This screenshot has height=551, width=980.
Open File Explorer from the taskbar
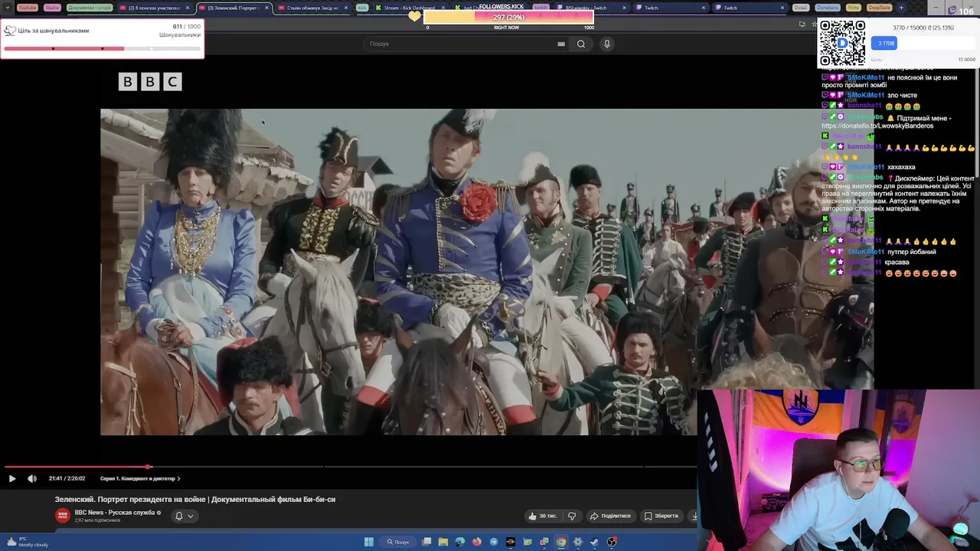point(443,542)
